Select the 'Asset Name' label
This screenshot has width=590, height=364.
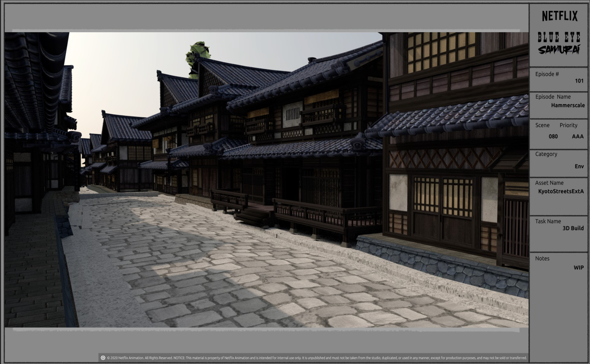[x=549, y=183]
